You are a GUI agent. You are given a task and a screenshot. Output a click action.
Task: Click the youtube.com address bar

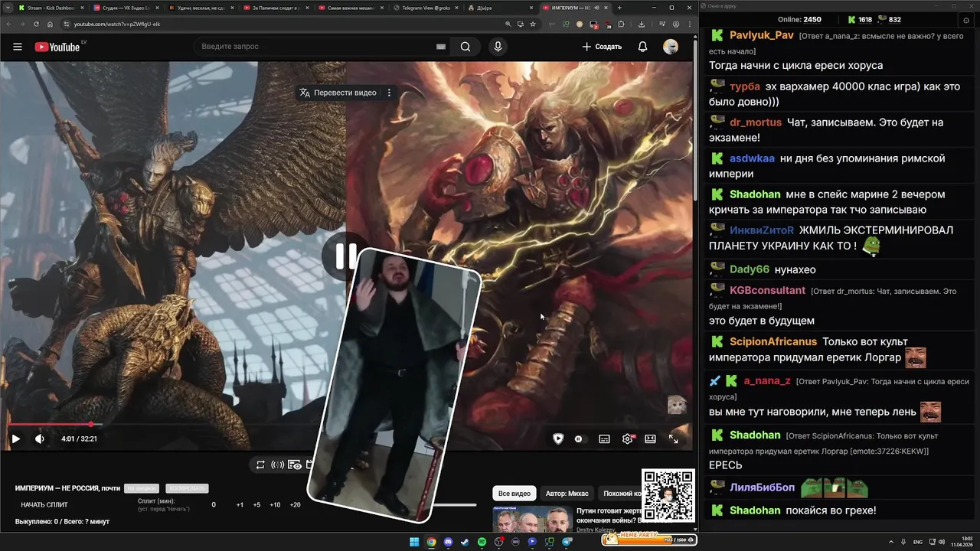point(283,24)
